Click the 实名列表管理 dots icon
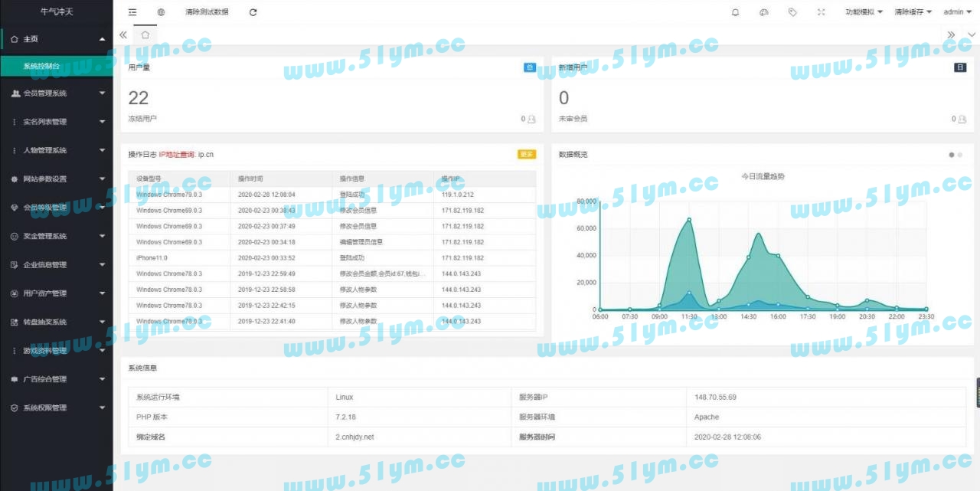The image size is (980, 491). click(x=15, y=122)
